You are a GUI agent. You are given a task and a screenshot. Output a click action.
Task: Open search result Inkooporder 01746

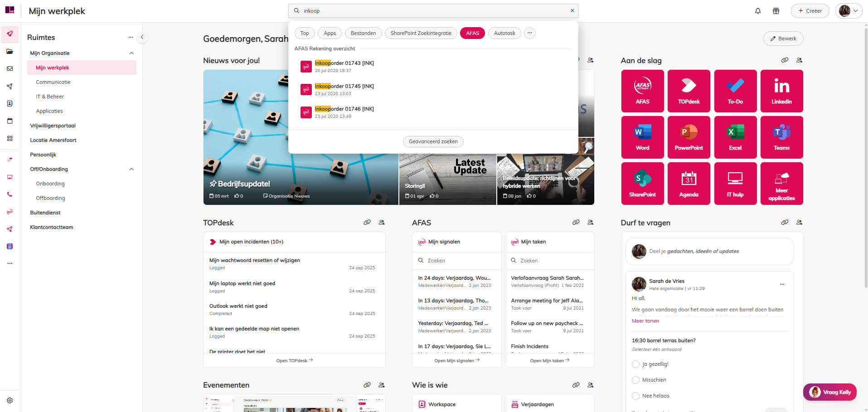click(433, 112)
